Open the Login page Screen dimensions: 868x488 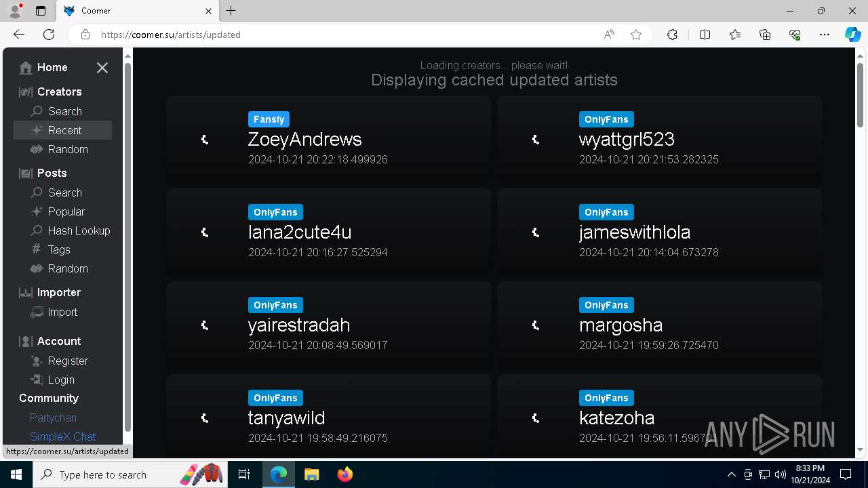52,380
